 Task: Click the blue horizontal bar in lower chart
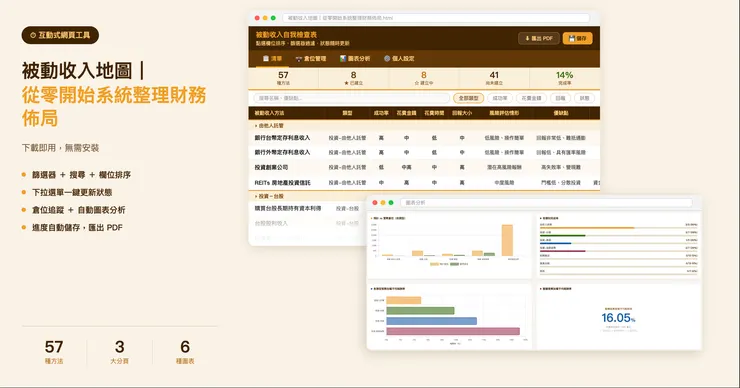(431, 321)
